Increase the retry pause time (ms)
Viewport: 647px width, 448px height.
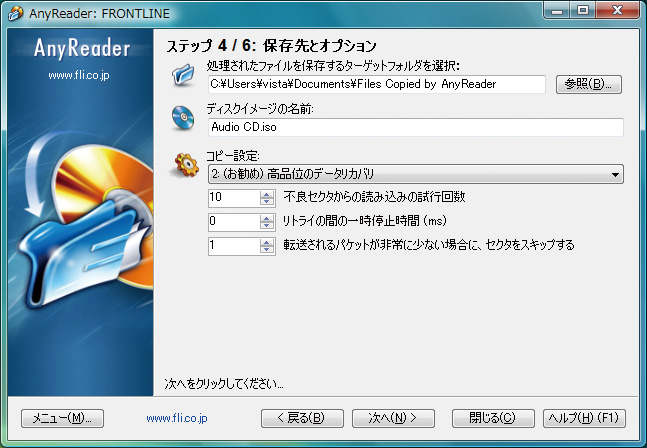coord(267,218)
